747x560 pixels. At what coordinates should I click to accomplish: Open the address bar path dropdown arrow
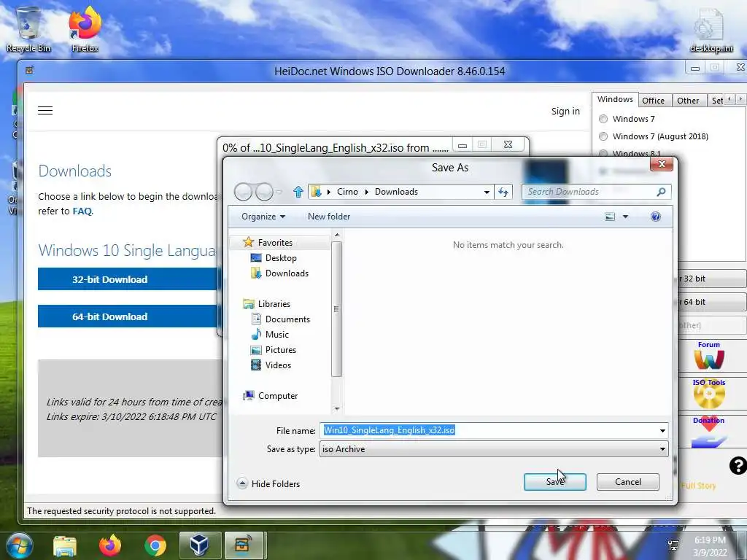[x=487, y=192]
